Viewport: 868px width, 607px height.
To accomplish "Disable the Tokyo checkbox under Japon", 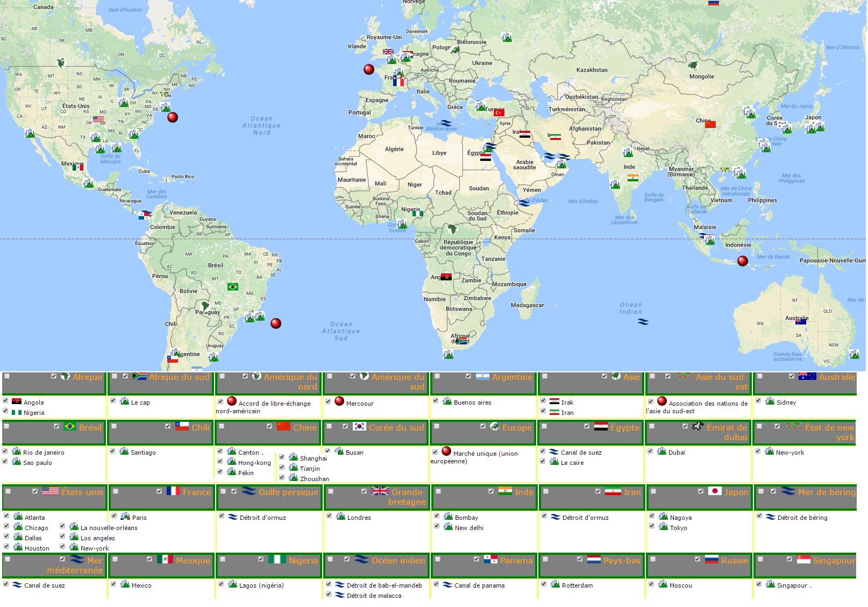I will pyautogui.click(x=652, y=526).
